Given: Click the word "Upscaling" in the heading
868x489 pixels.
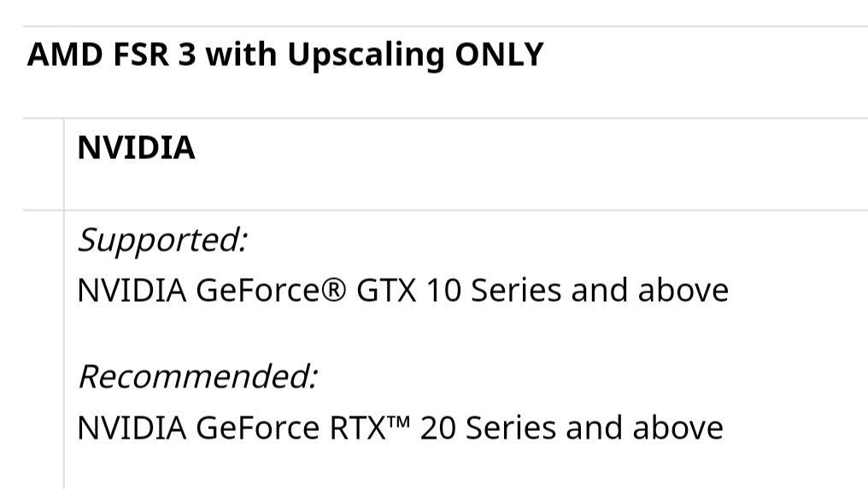Looking at the screenshot, I should [366, 55].
